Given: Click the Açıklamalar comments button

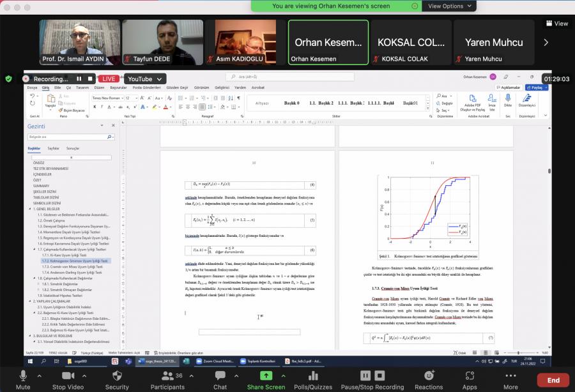Looking at the screenshot, I should tap(508, 87).
